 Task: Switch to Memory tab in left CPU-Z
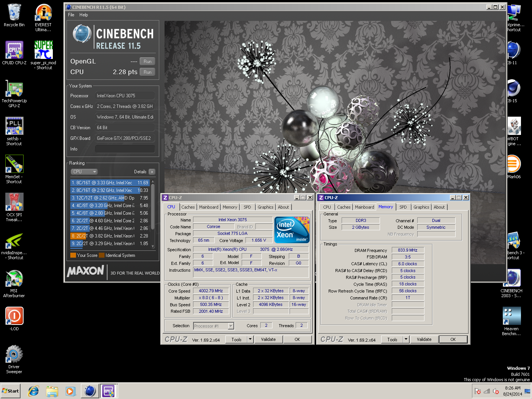click(230, 207)
